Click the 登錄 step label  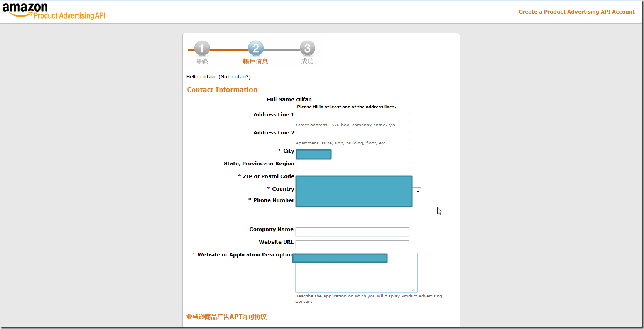click(202, 61)
